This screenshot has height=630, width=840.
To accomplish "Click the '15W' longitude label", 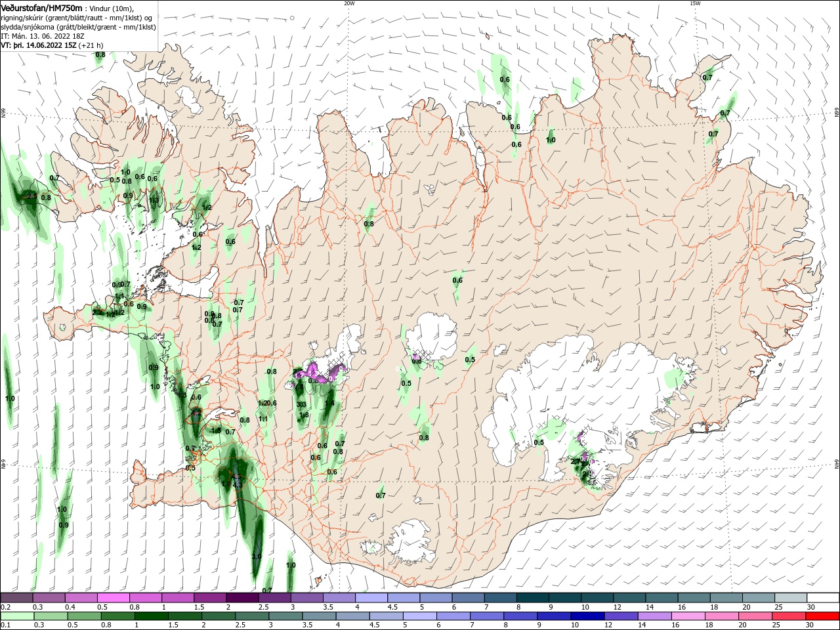I will tap(695, 3).
